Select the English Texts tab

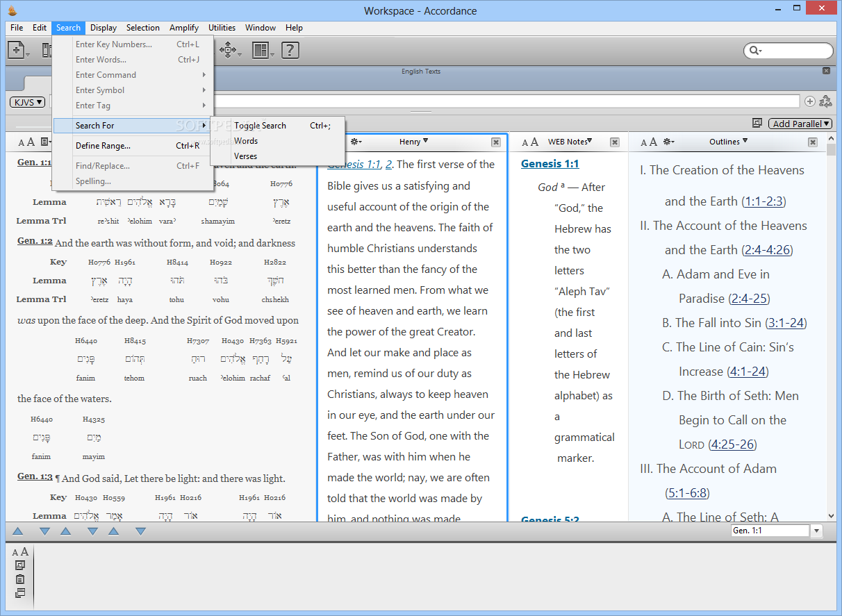click(421, 72)
